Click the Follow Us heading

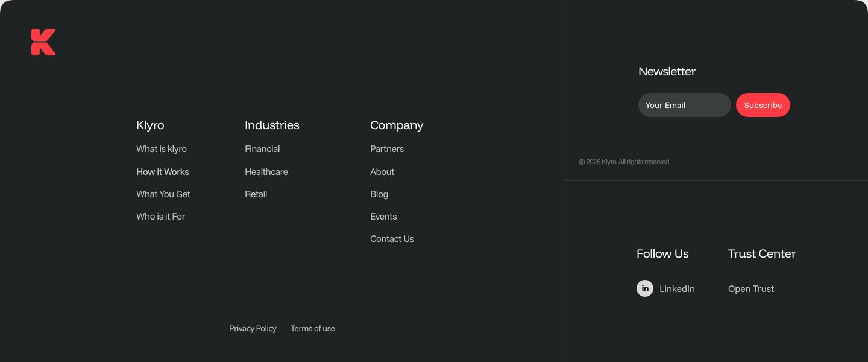click(662, 254)
